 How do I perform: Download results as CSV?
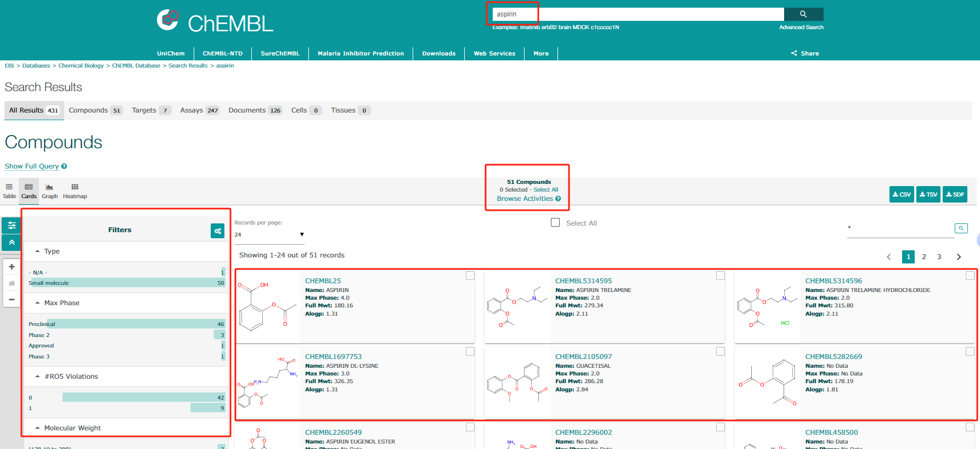(x=902, y=194)
